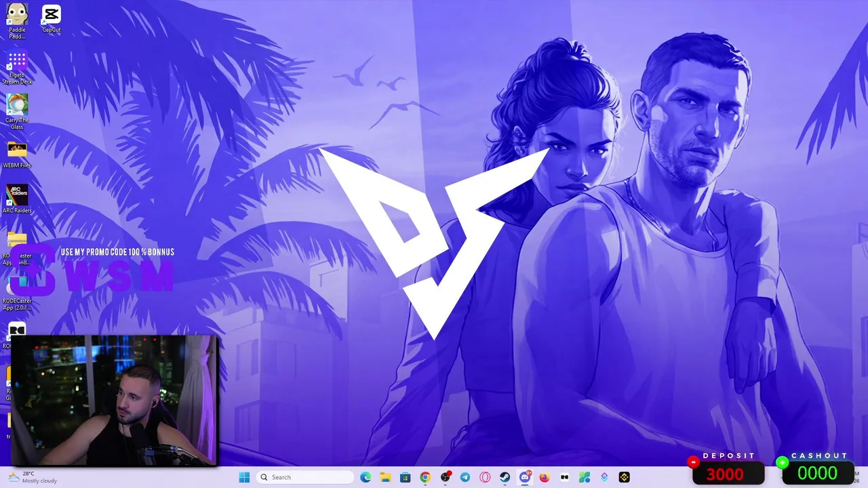This screenshot has height=488, width=868.
Task: Launch Firefox from the taskbar
Action: (x=545, y=477)
